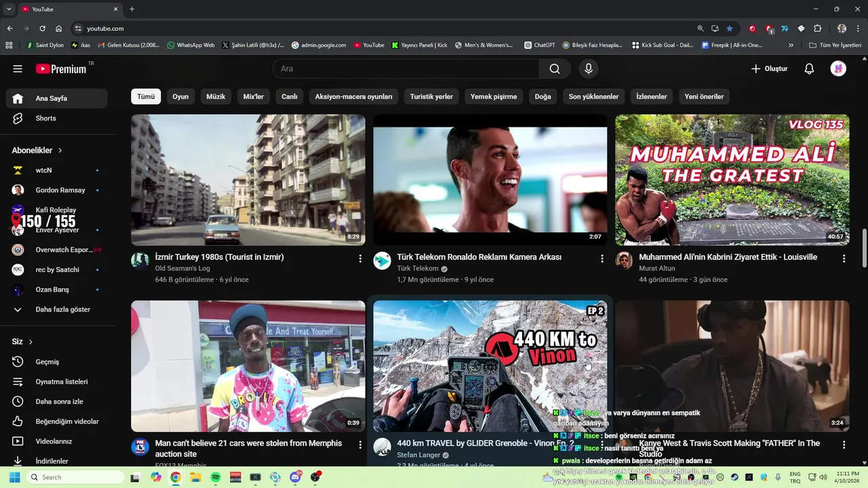The image size is (868, 488).
Task: Expand the Abonelikler section chevron
Action: click(x=60, y=150)
